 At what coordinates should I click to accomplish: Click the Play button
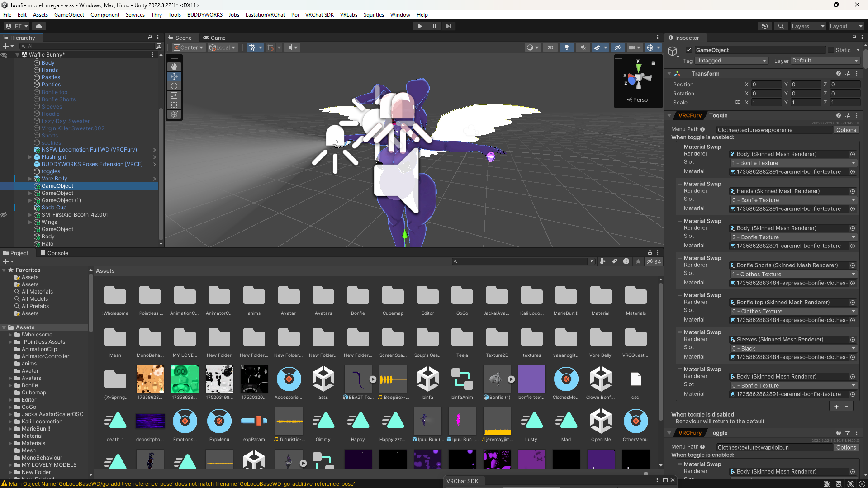tap(420, 26)
